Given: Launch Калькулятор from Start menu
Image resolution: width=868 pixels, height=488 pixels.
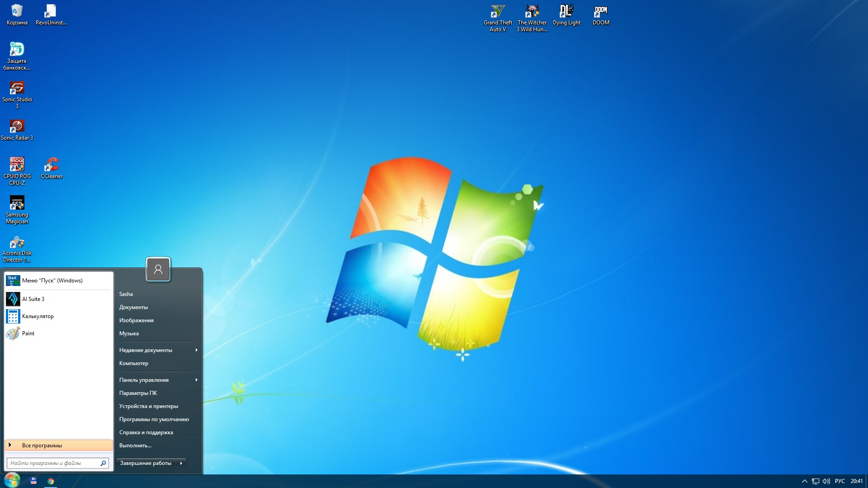Looking at the screenshot, I should (58, 316).
